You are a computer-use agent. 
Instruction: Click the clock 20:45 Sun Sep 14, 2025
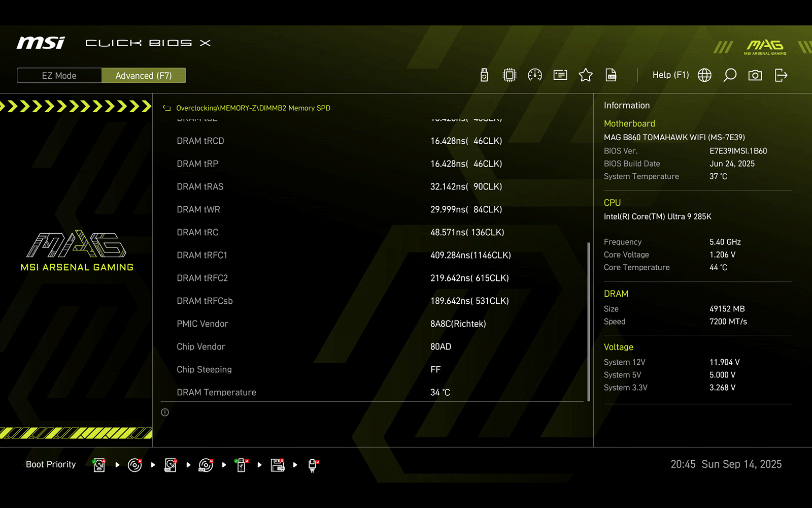(726, 464)
